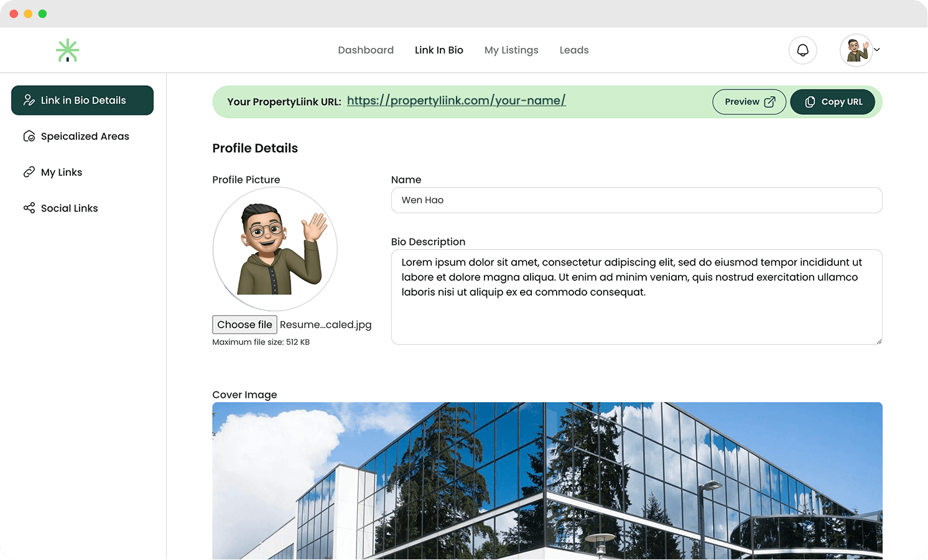Click the cover image of glass building
The width and height of the screenshot is (928, 560).
547,481
